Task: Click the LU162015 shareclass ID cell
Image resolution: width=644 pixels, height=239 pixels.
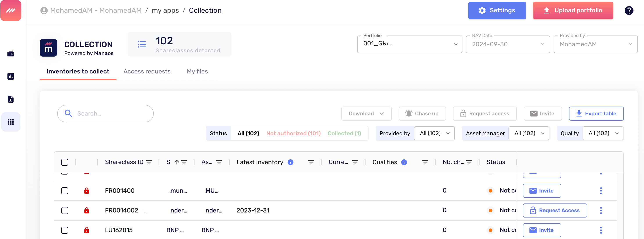Action: click(119, 230)
